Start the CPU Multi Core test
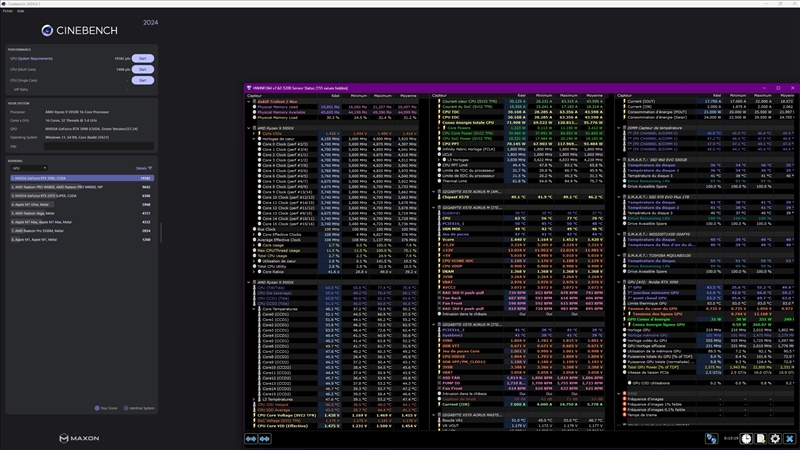The height and width of the screenshot is (450, 800). click(142, 69)
